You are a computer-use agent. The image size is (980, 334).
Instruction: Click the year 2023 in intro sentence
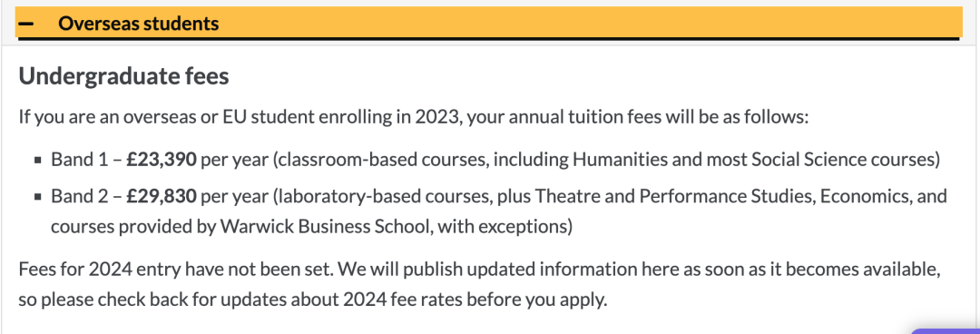coord(436,116)
